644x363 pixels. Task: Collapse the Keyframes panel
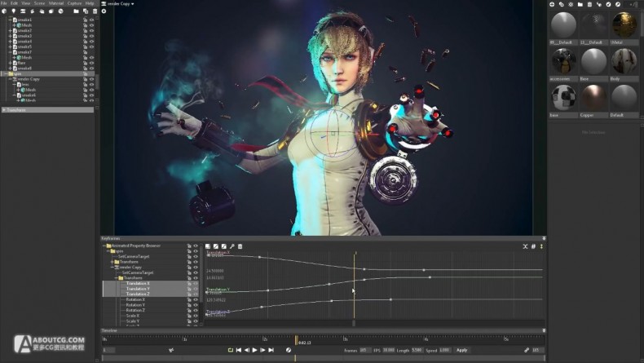544,238
